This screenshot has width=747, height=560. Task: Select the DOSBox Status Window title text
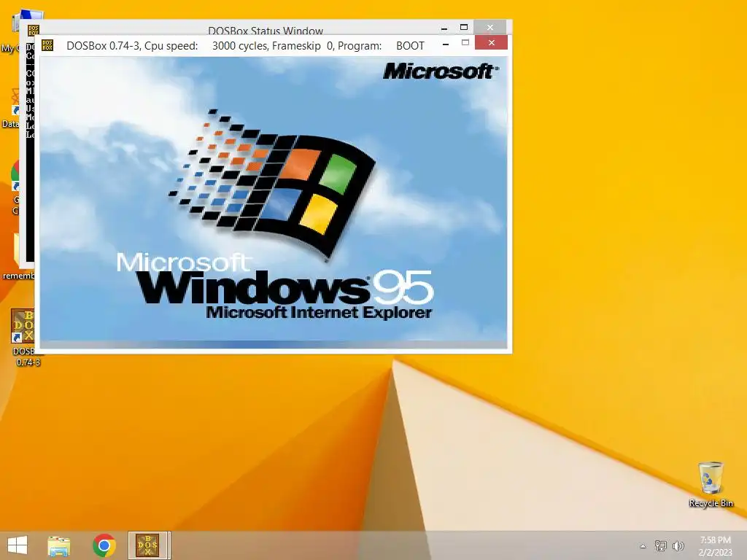[x=266, y=31]
